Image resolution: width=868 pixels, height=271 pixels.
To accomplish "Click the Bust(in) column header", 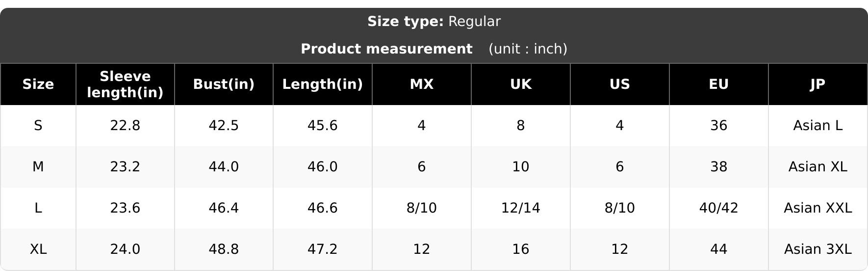I will point(224,84).
